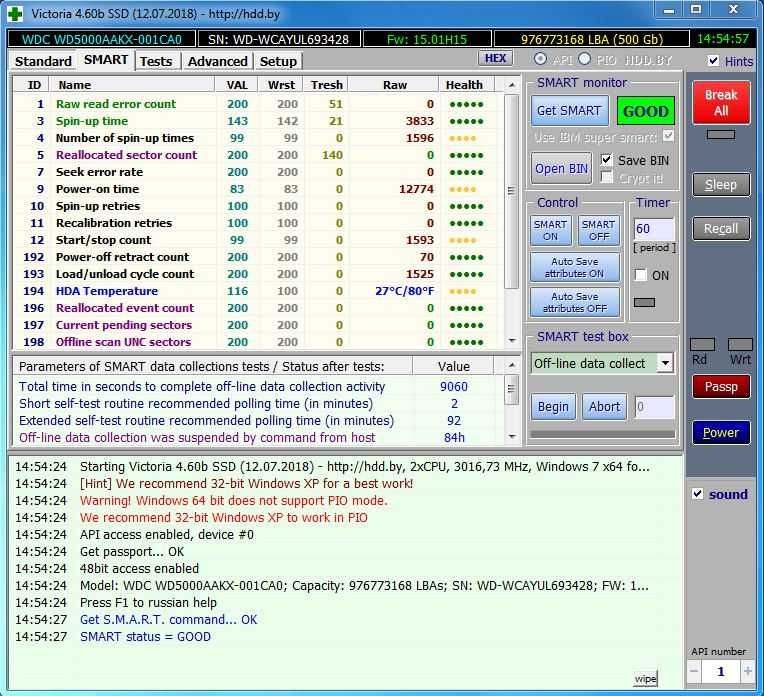The image size is (764, 696).
Task: Click Begin in SMART test box
Action: tap(553, 406)
